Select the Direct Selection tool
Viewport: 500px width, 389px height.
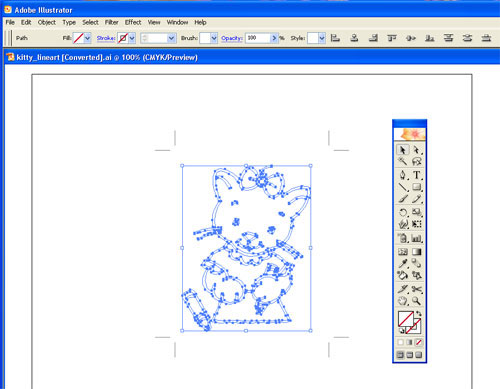(x=417, y=150)
